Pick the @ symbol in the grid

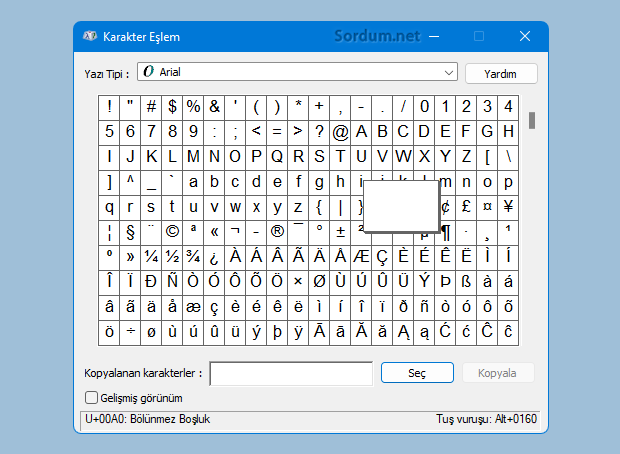pyautogui.click(x=340, y=132)
